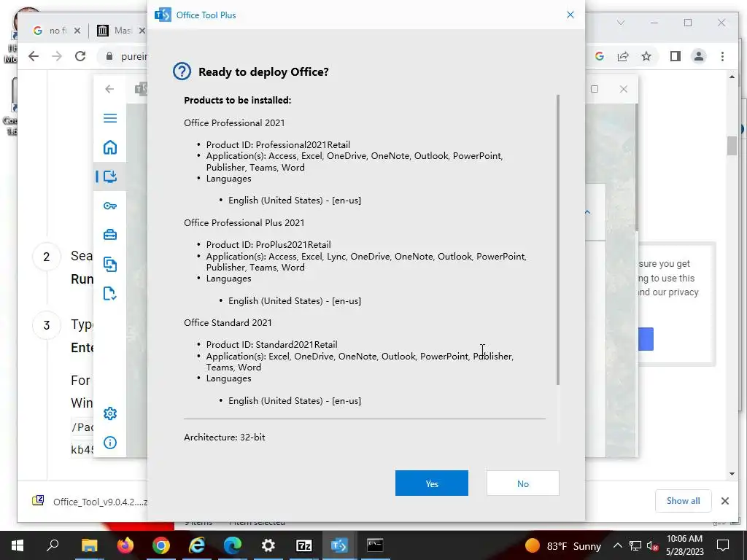Click the muted volume tray icon
This screenshot has width=747, height=560.
point(652,545)
